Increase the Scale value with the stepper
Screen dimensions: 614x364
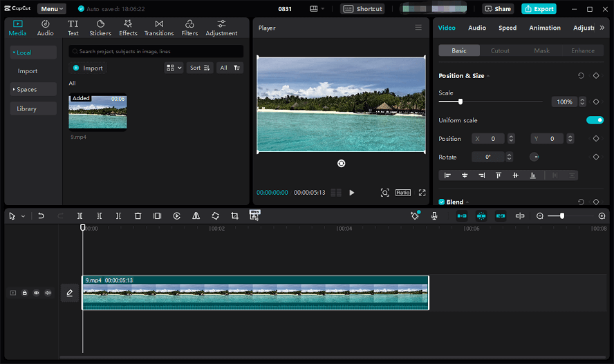coord(582,99)
